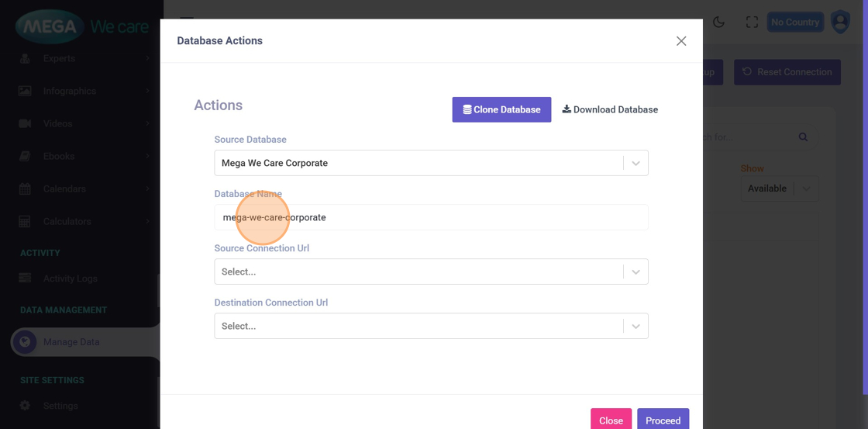The width and height of the screenshot is (868, 429).
Task: Switch to the Clone Database tab
Action: 501,109
